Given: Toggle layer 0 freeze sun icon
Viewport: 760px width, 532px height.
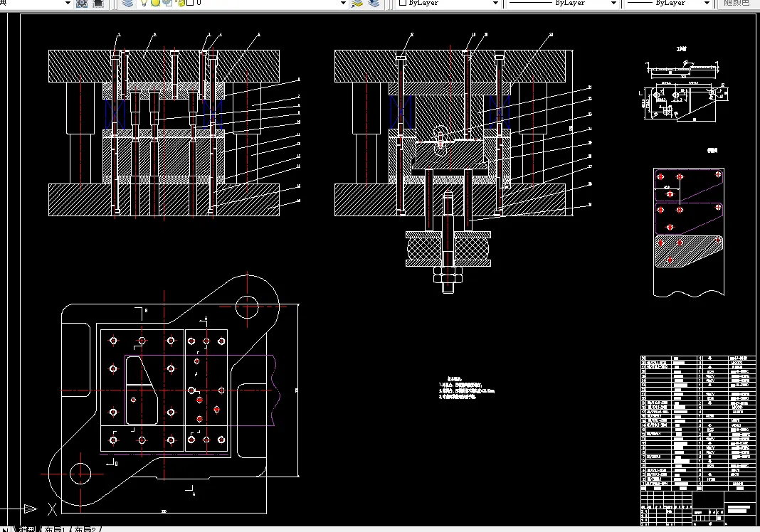Looking at the screenshot, I should click(156, 3).
